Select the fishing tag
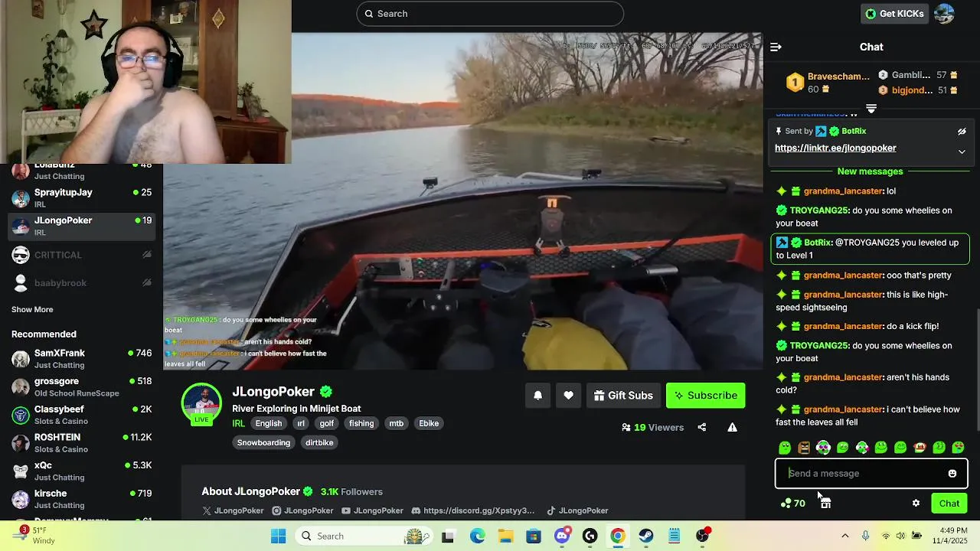Screen dimensions: 980x551 [x=361, y=423]
